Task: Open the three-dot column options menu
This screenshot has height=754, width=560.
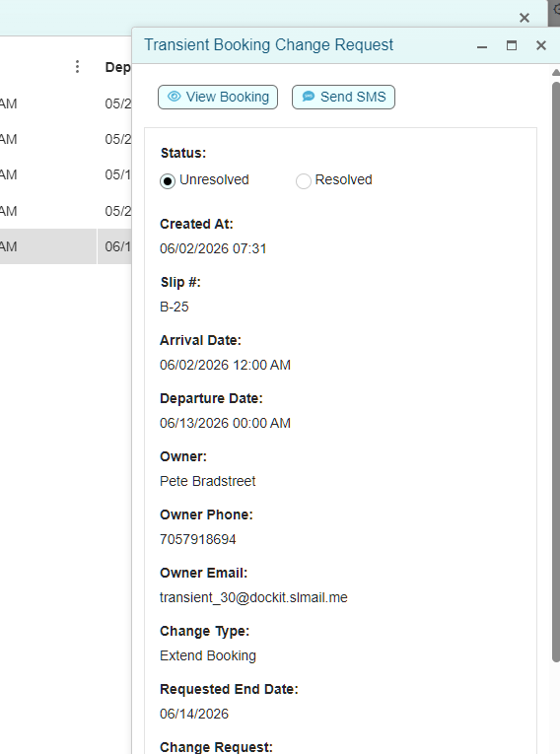Action: coord(77,67)
